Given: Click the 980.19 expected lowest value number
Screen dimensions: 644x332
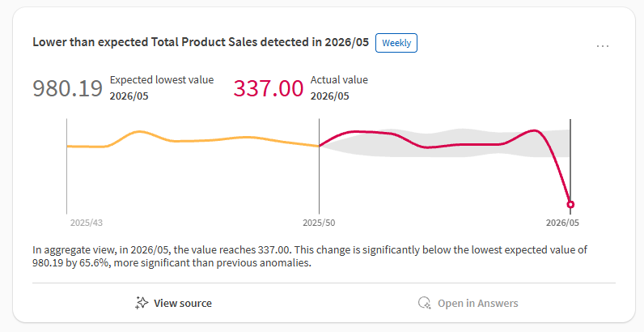Looking at the screenshot, I should tap(67, 88).
